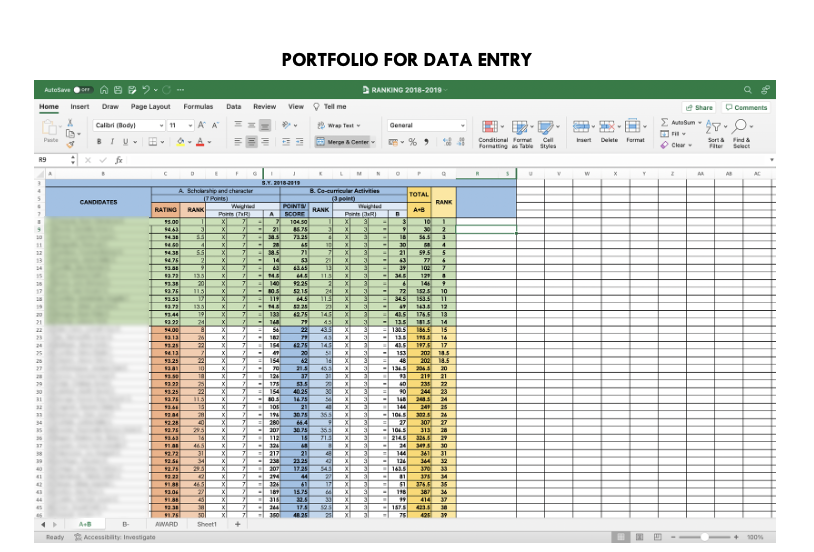Screen dimensions: 814x552
Task: Open Conditional Formatting
Action: tap(493, 134)
